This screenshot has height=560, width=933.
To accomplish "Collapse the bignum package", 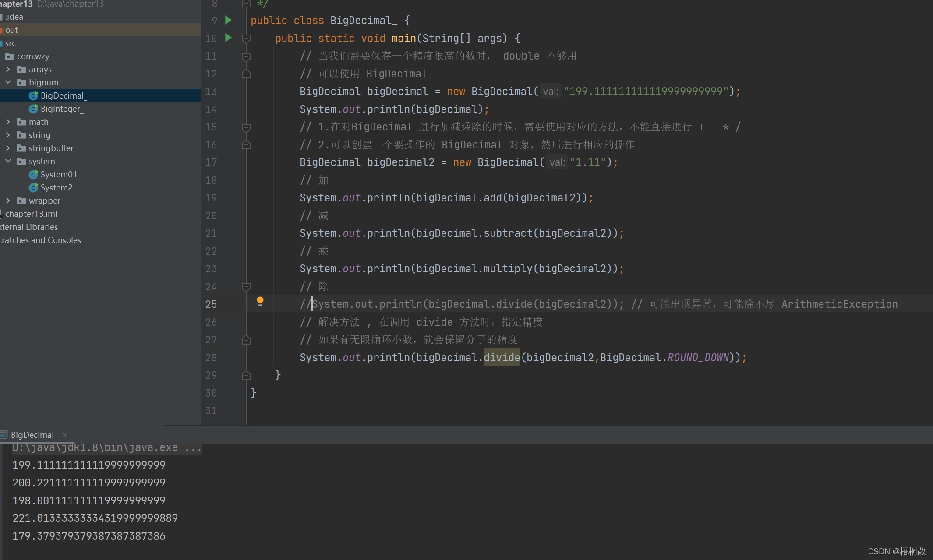I will coord(8,82).
